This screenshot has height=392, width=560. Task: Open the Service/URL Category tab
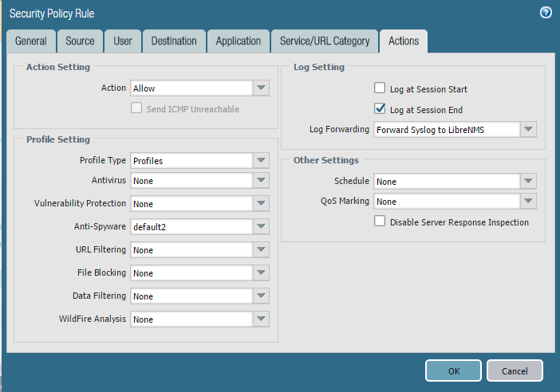click(325, 41)
